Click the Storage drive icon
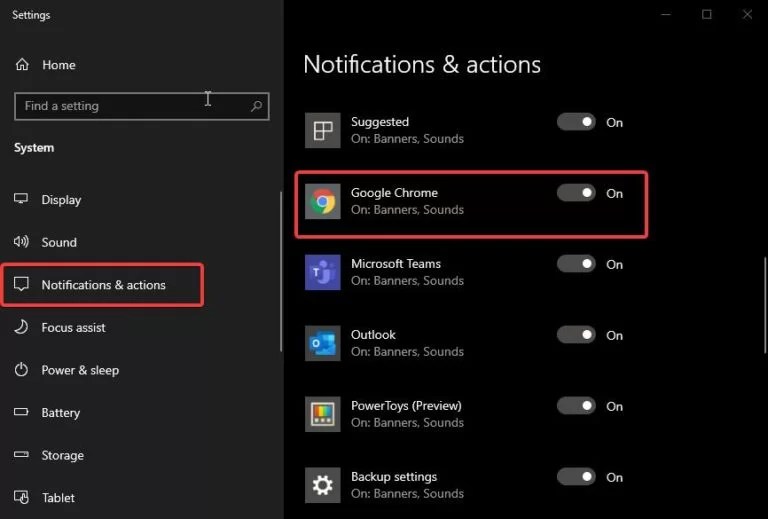This screenshot has width=768, height=519. [21, 455]
